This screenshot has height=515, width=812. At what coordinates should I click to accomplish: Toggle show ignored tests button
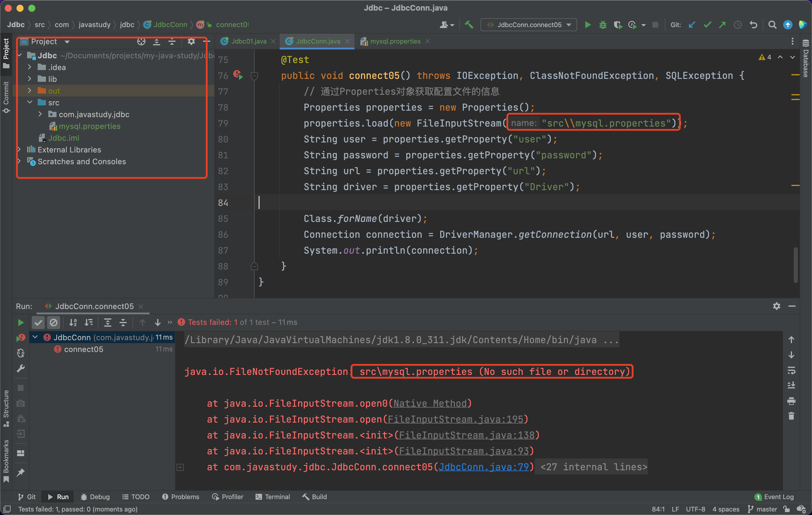point(54,323)
